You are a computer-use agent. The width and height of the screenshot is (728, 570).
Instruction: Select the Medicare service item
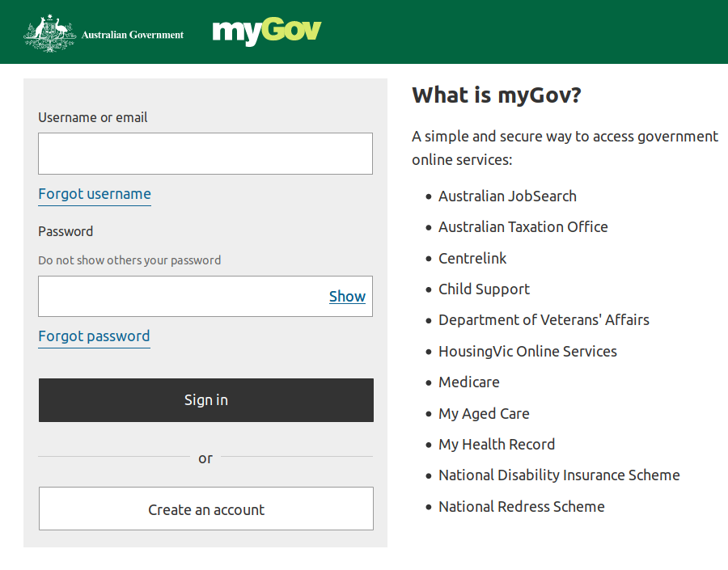468,382
